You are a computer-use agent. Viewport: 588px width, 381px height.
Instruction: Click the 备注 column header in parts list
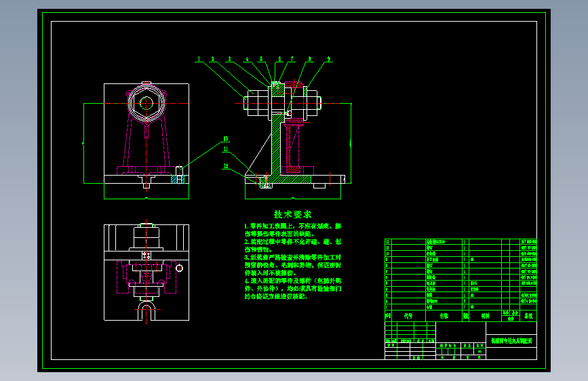(528, 316)
